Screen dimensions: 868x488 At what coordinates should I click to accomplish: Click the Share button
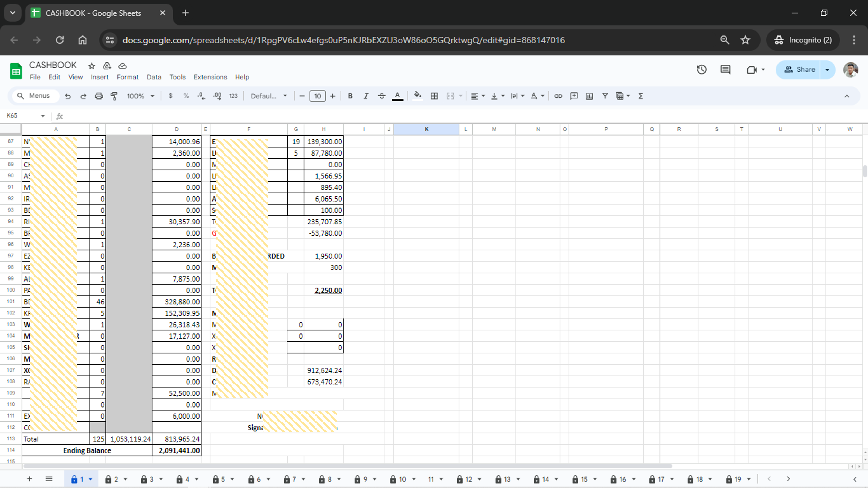[x=799, y=70]
